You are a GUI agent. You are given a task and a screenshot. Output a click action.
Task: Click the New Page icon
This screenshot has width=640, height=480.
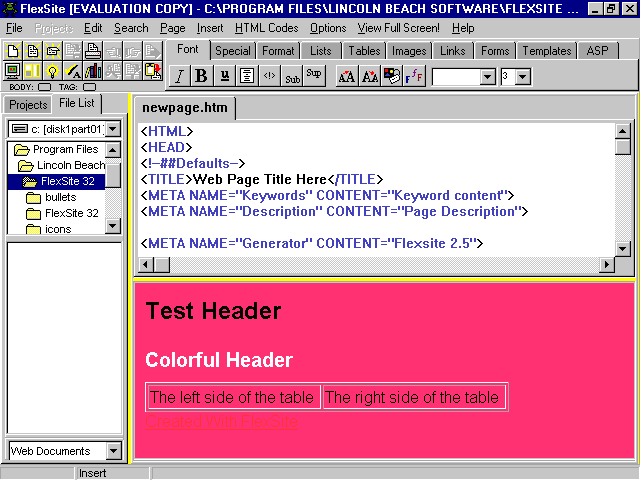click(x=13, y=50)
